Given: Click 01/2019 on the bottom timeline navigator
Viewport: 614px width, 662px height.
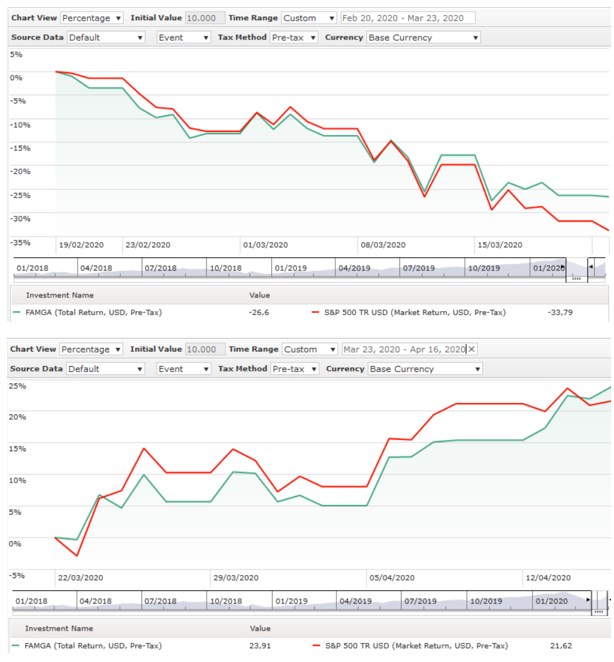Looking at the screenshot, I should (x=290, y=600).
